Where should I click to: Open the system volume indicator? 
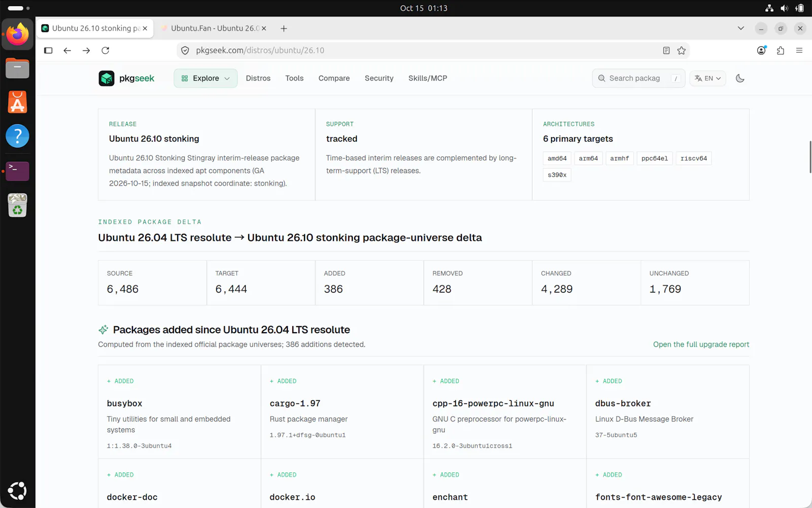point(784,8)
